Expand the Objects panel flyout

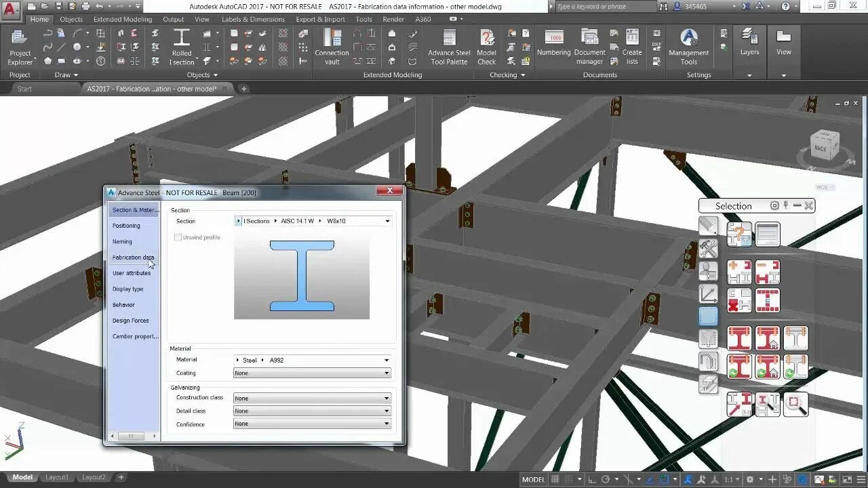tap(202, 75)
